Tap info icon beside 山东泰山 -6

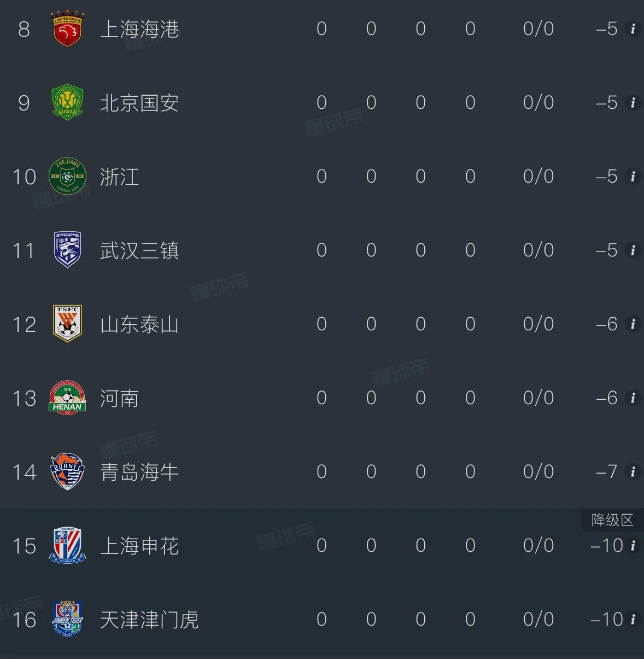point(633,324)
